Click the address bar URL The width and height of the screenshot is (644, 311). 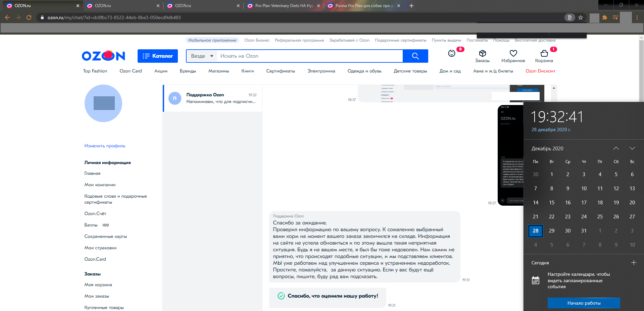click(x=114, y=17)
